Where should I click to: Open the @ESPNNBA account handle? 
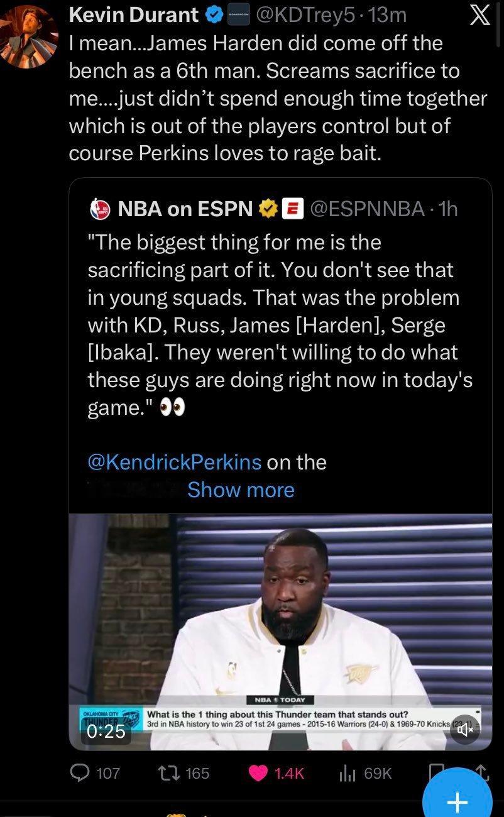[x=367, y=209]
